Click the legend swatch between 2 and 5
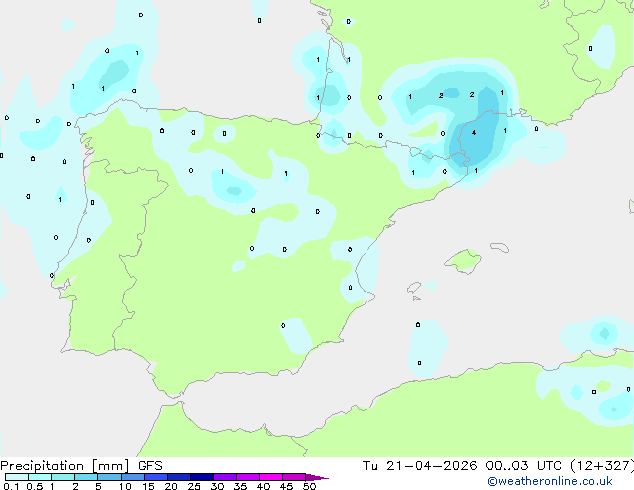 pos(86,477)
